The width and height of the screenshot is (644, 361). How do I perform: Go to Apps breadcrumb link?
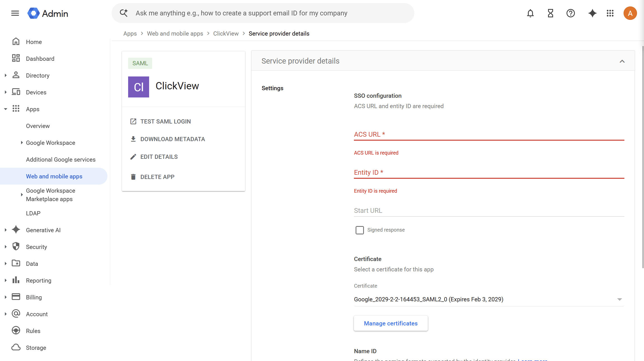pyautogui.click(x=130, y=34)
